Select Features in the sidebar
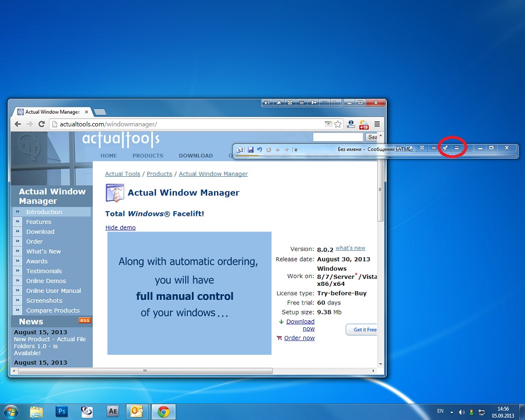The height and width of the screenshot is (420, 525). click(38, 222)
